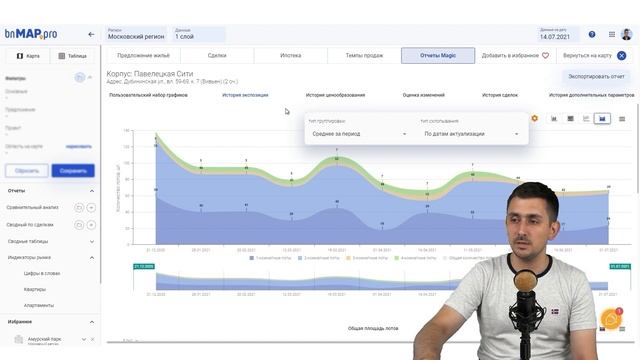Toggle 2-комнатные лоты legend swatch
640x360 pixels.
point(300,258)
